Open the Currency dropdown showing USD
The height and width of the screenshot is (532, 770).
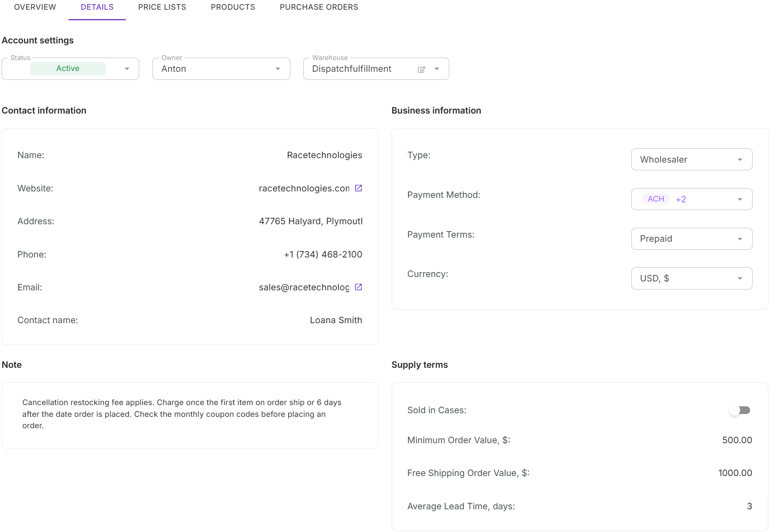(x=692, y=278)
